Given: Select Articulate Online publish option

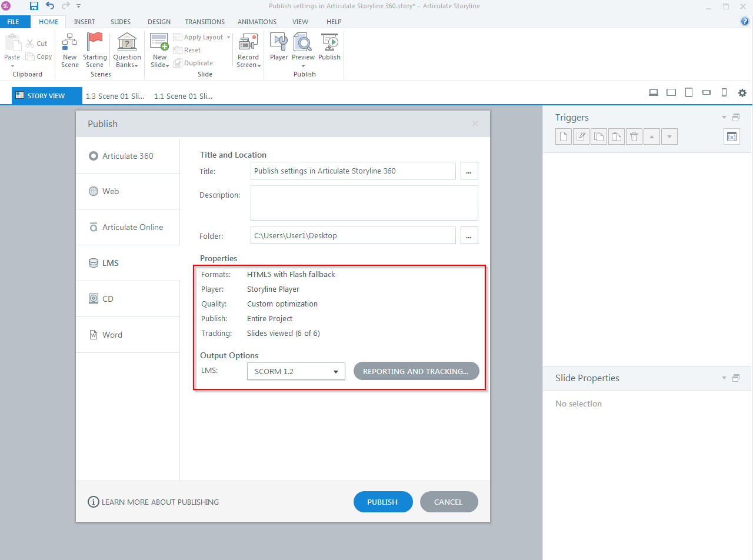Looking at the screenshot, I should [128, 227].
